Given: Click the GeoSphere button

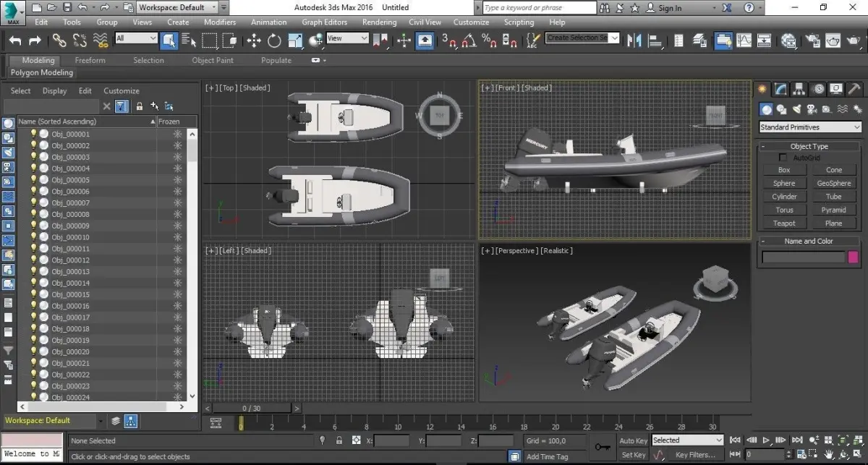Looking at the screenshot, I should tap(834, 183).
